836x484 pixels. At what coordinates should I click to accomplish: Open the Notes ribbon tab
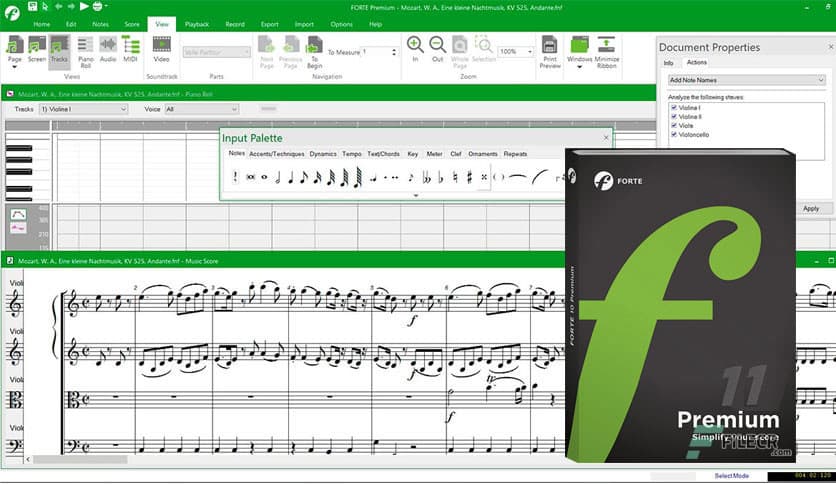click(100, 25)
